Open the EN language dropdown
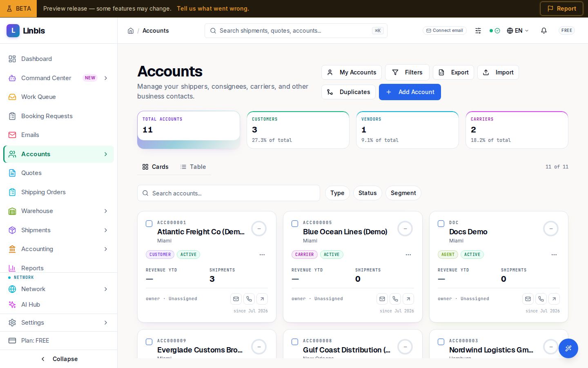The image size is (588, 368). pos(518,31)
